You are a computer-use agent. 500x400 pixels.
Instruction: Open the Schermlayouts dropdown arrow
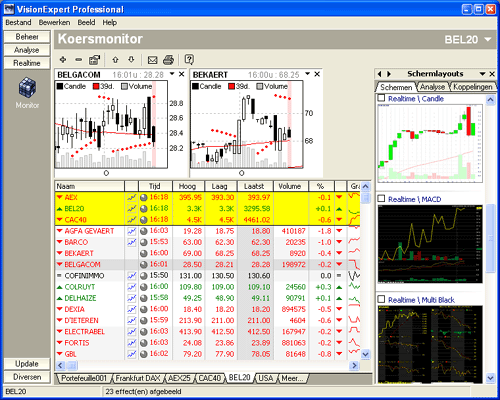click(x=482, y=74)
